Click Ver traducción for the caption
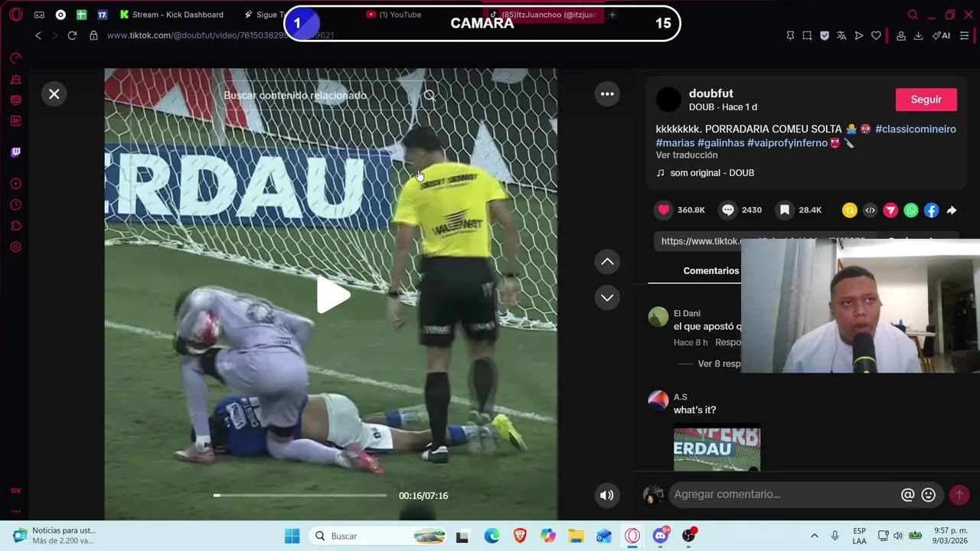 click(x=687, y=155)
